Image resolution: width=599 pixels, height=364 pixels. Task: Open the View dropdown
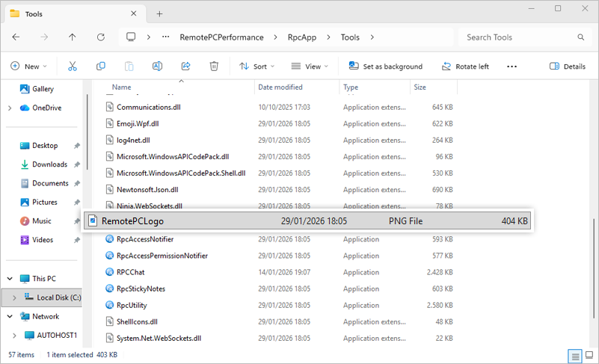(310, 67)
